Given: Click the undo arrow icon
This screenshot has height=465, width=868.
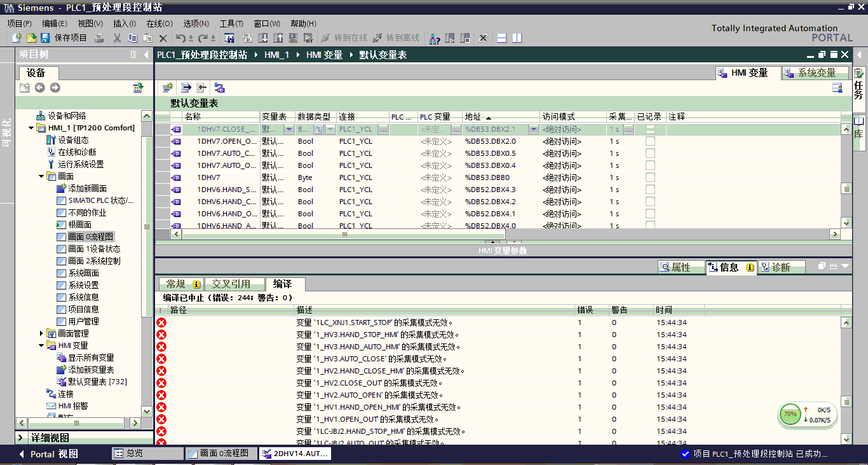Looking at the screenshot, I should click(x=180, y=38).
